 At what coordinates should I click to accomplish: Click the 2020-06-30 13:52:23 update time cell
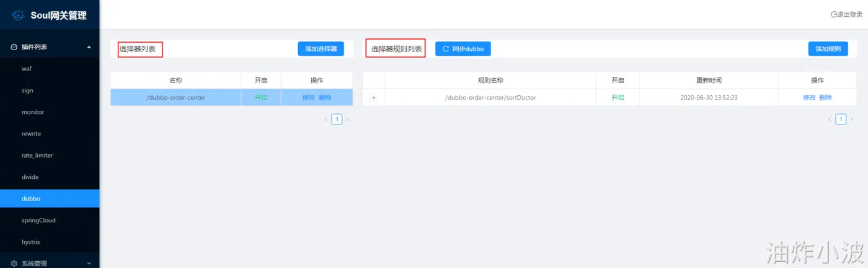click(x=709, y=98)
